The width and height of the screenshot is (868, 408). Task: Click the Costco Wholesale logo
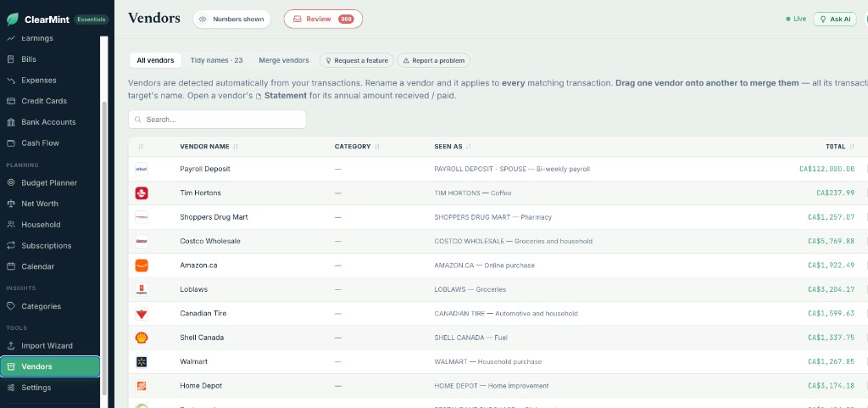(142, 242)
